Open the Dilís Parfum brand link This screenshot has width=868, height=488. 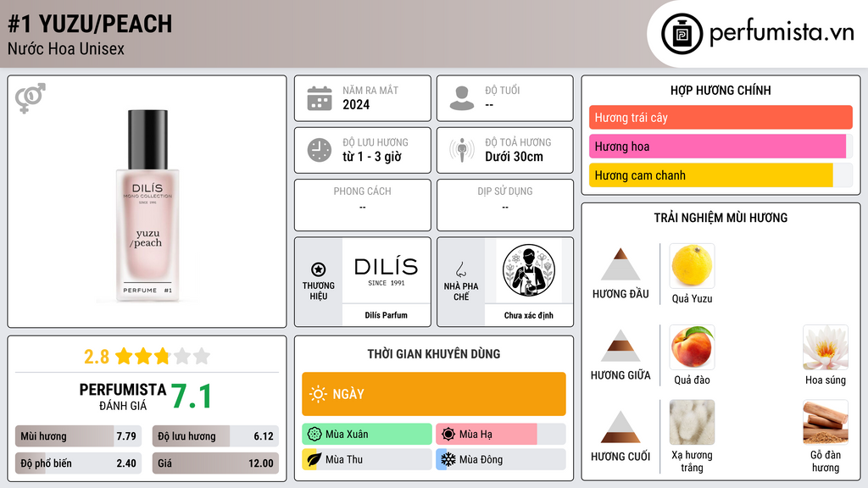coord(386,315)
